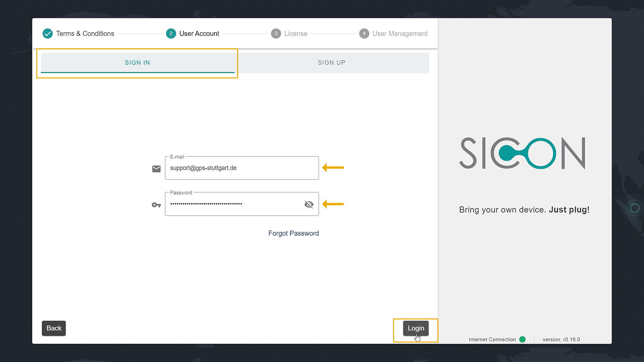
Task: Click the Terms & Conditions checkmark icon
Action: [48, 34]
